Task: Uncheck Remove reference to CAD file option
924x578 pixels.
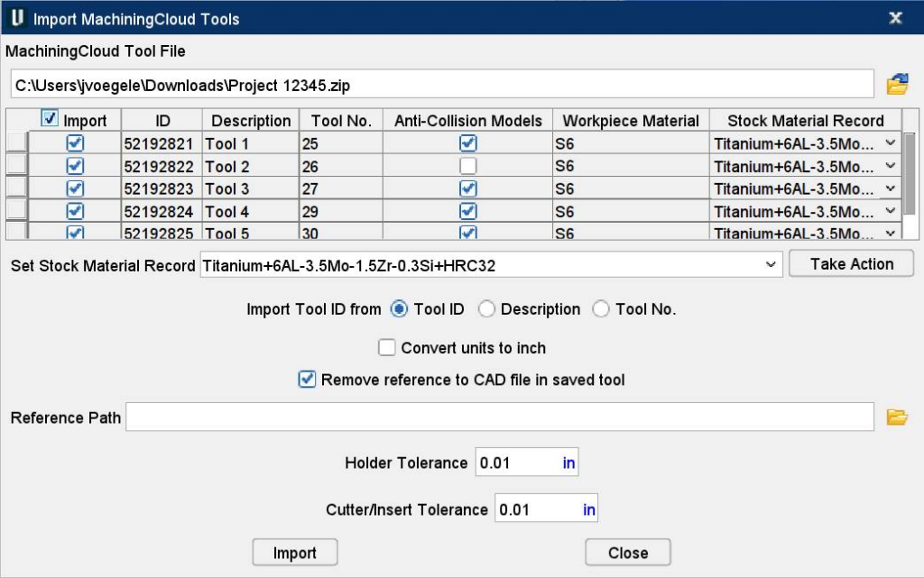Action: pyautogui.click(x=307, y=379)
